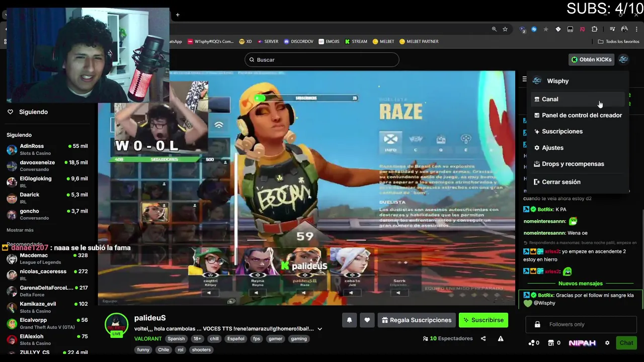
Task: Follow the channel with the heart icon
Action: (367, 320)
